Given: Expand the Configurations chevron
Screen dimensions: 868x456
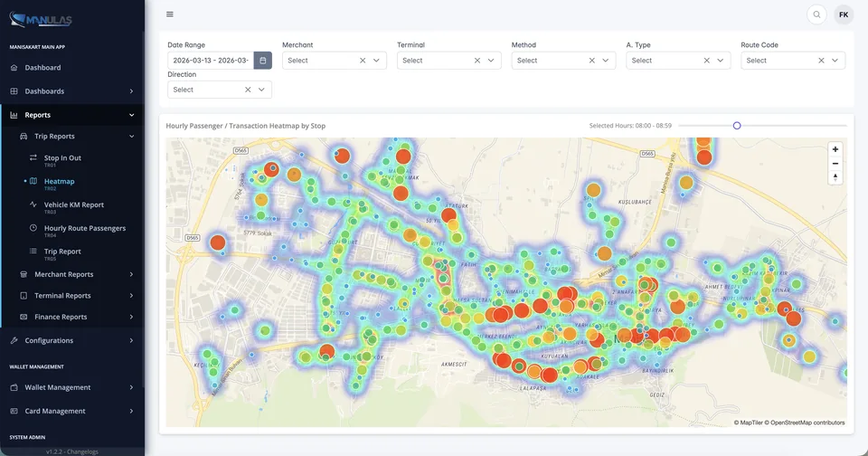Looking at the screenshot, I should click(131, 340).
